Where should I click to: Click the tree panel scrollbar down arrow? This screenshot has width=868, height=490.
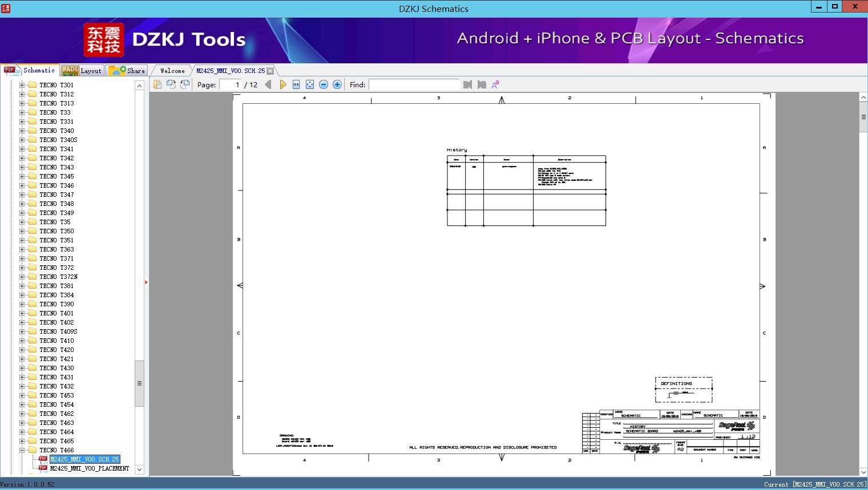pos(139,470)
